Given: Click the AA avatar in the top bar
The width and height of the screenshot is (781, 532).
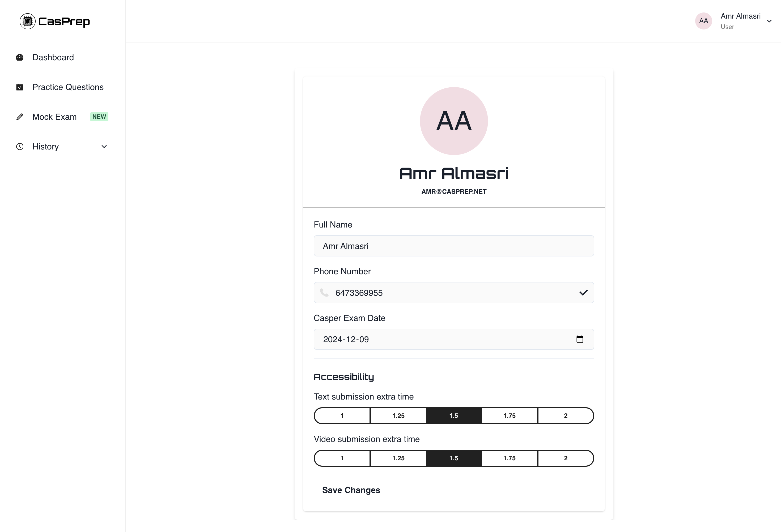Looking at the screenshot, I should point(703,21).
